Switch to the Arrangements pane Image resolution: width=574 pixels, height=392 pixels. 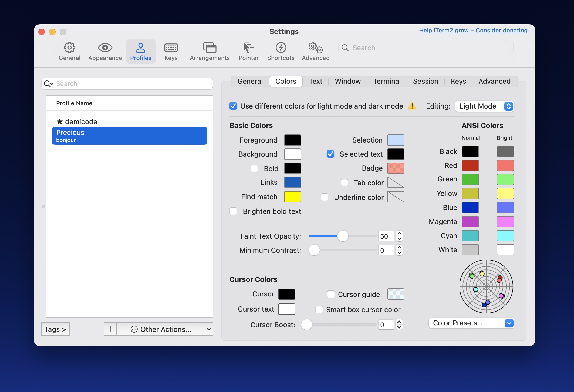point(210,52)
